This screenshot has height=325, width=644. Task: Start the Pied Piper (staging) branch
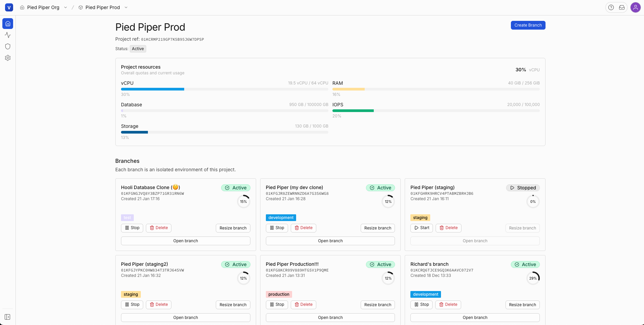[421, 228]
